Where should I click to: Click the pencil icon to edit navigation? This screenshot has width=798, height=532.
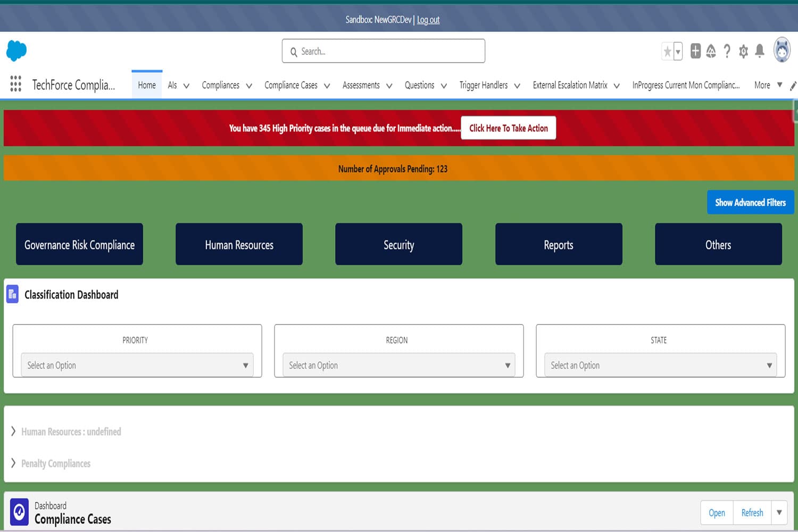pos(793,86)
